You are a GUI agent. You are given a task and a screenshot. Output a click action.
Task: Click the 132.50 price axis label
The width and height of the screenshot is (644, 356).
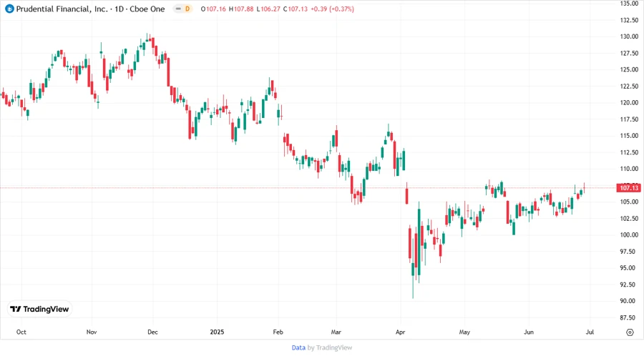(629, 20)
